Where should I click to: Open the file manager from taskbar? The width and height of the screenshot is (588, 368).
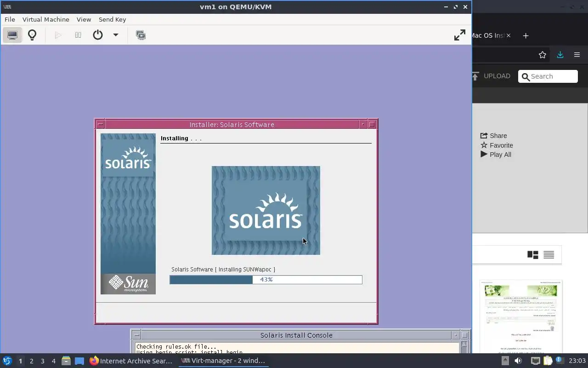click(x=66, y=361)
